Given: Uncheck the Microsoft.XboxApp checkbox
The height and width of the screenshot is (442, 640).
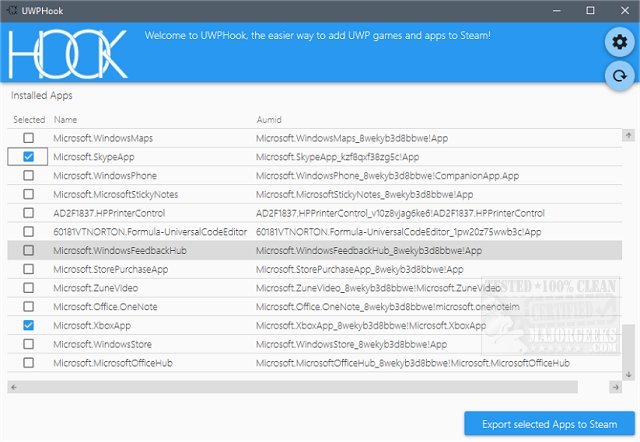Looking at the screenshot, I should point(28,325).
